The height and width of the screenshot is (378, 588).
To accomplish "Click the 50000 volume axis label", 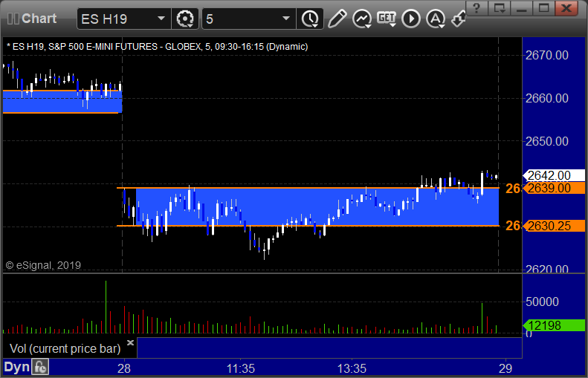I will coord(542,302).
